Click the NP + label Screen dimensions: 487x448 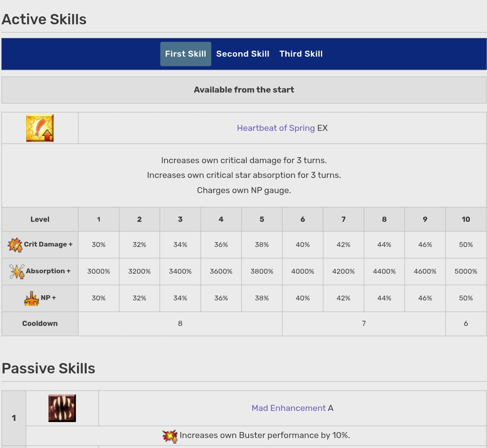[x=48, y=298]
